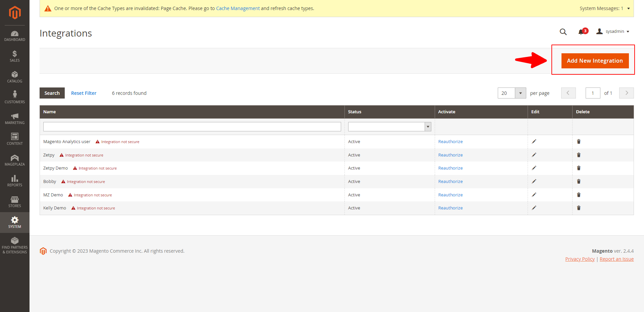
Task: Click the cache warning triangle icon
Action: 48,8
